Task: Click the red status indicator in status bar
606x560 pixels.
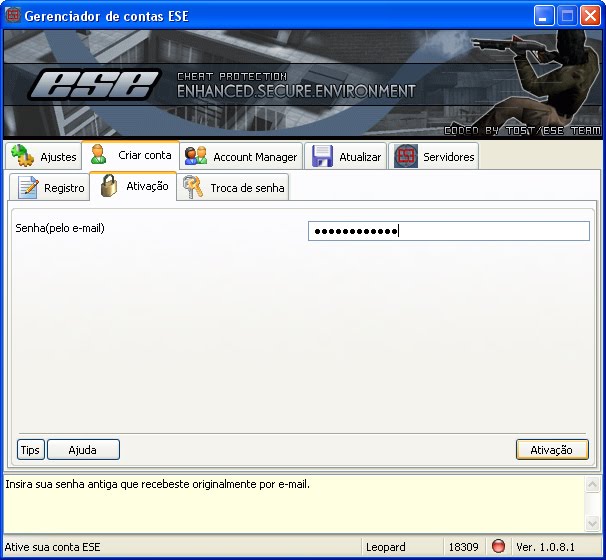Action: click(498, 547)
